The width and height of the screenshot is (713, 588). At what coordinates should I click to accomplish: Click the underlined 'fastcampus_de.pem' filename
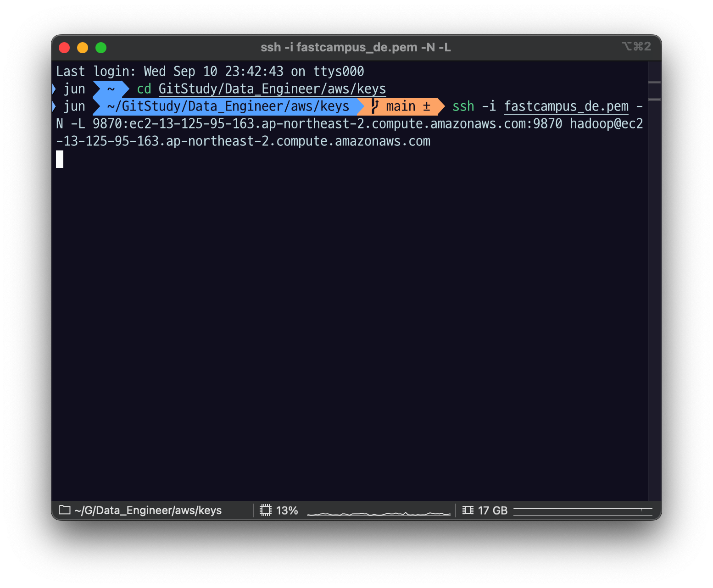pos(566,106)
